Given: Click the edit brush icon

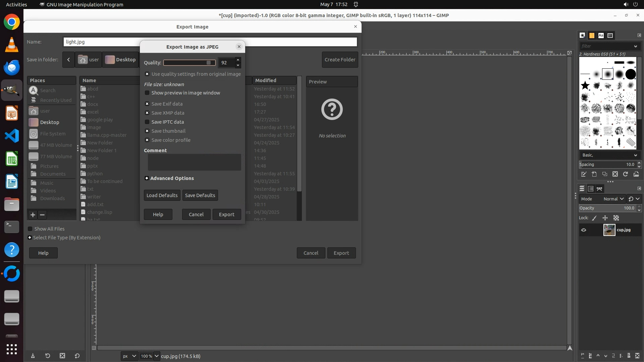Looking at the screenshot, I should coord(584,174).
